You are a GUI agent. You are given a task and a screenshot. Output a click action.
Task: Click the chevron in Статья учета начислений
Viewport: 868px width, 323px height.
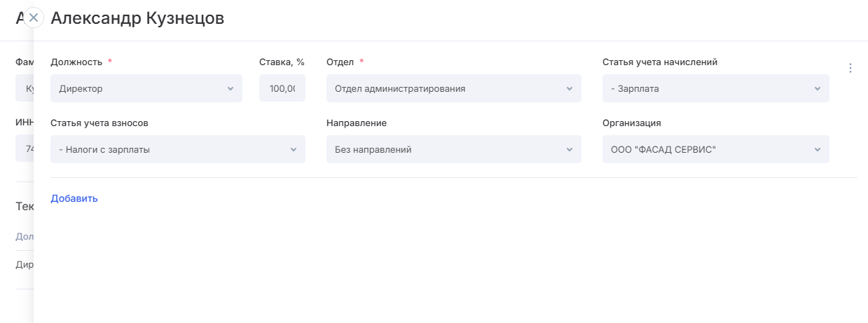pyautogui.click(x=818, y=89)
